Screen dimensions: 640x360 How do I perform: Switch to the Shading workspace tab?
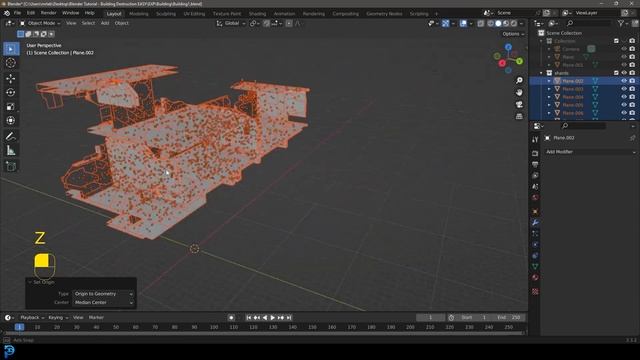click(257, 13)
